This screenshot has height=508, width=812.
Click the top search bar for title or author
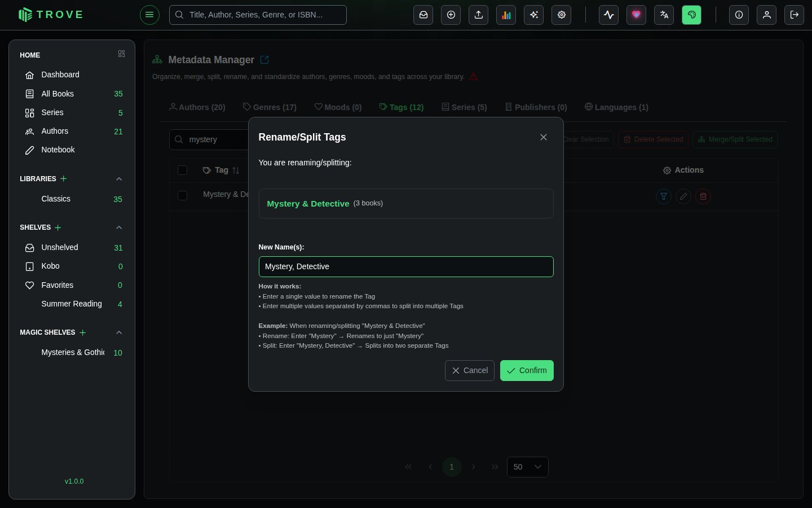(258, 15)
